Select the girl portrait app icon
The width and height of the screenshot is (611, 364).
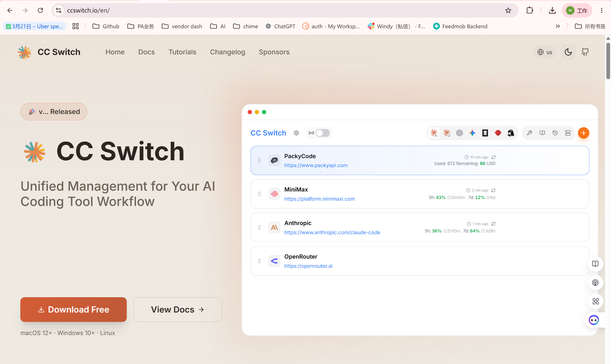tap(511, 133)
